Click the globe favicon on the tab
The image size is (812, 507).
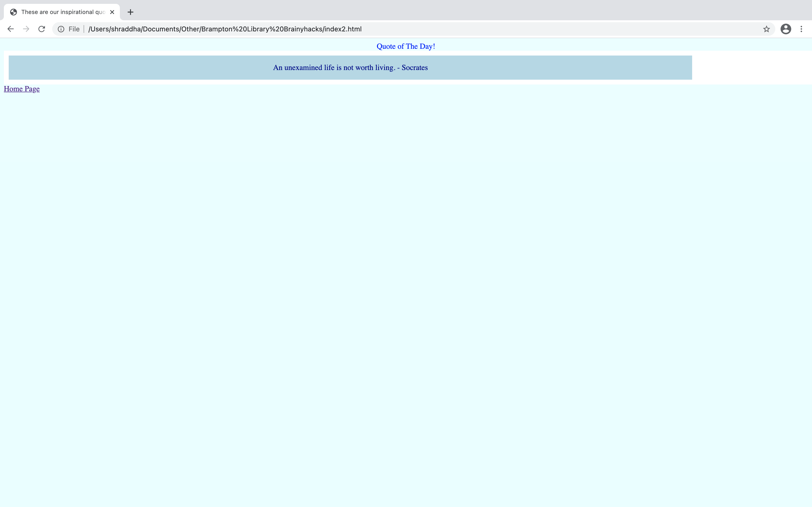tap(14, 12)
